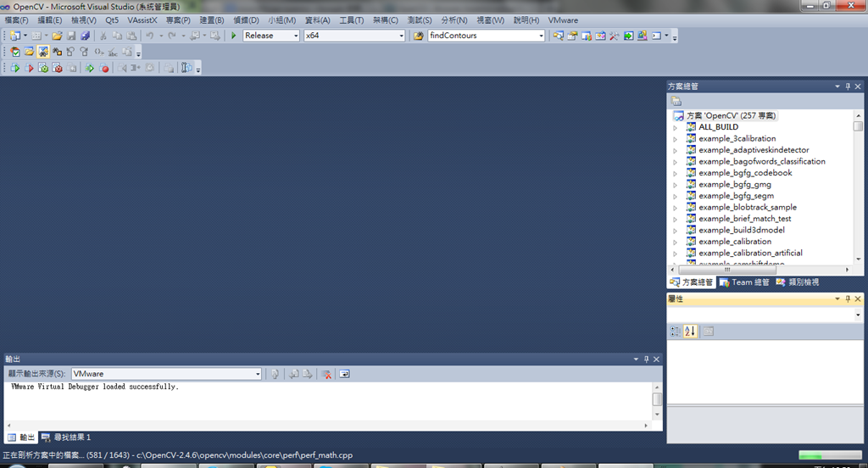Click the VAssistX Find Symbol icon
Image resolution: width=868 pixels, height=468 pixels.
click(15, 52)
